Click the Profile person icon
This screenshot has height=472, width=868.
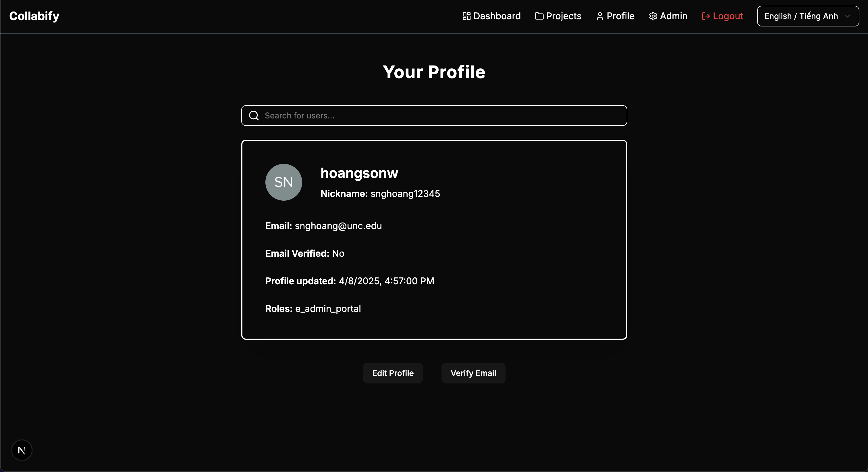(x=600, y=16)
